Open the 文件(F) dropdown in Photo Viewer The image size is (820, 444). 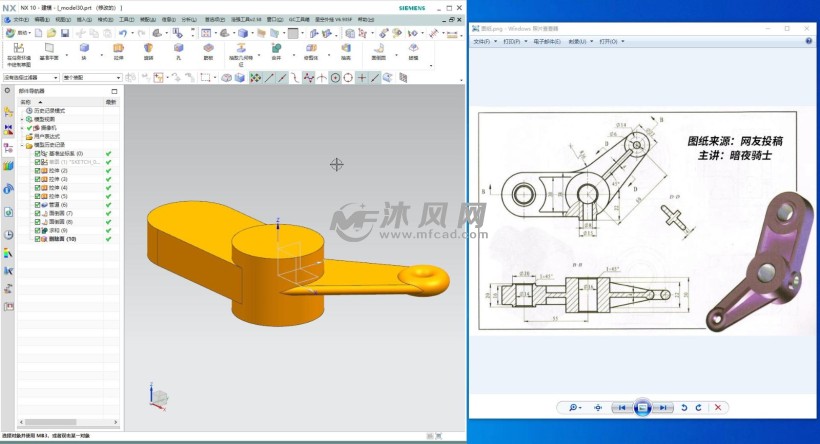coord(484,41)
